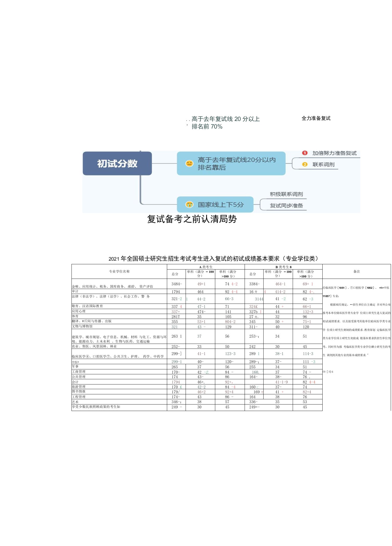Click the A 类考生 header cell
This screenshot has width=392, height=546.
pyautogui.click(x=206, y=267)
